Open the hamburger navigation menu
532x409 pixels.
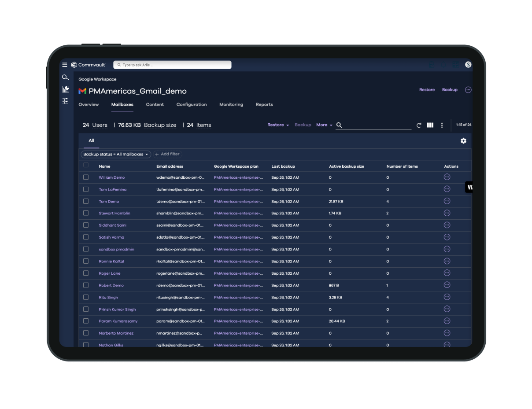65,65
